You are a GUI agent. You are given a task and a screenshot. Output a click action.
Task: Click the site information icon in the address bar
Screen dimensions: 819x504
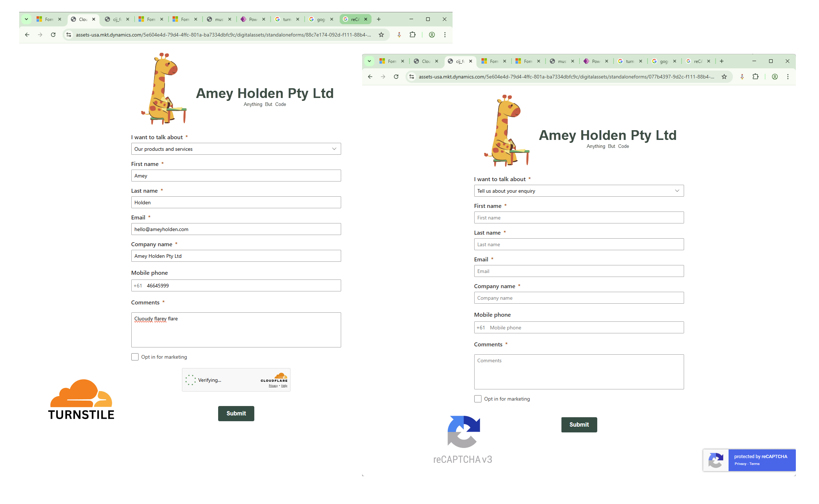click(411, 76)
